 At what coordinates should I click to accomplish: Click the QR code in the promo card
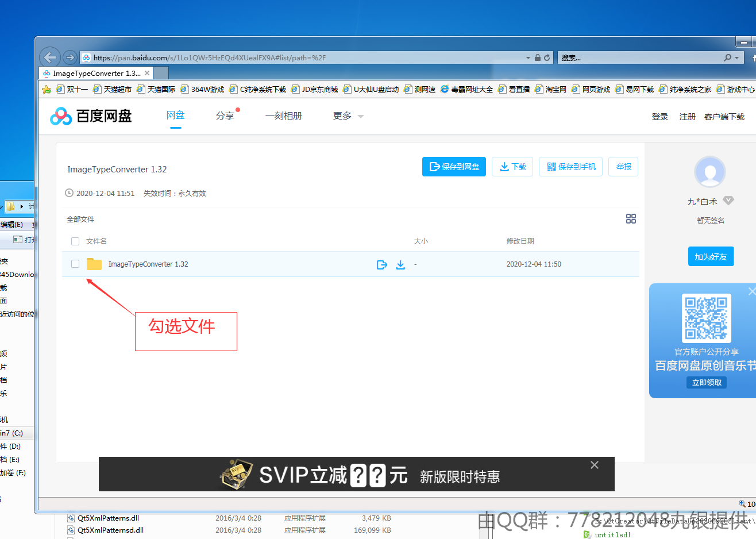707,318
